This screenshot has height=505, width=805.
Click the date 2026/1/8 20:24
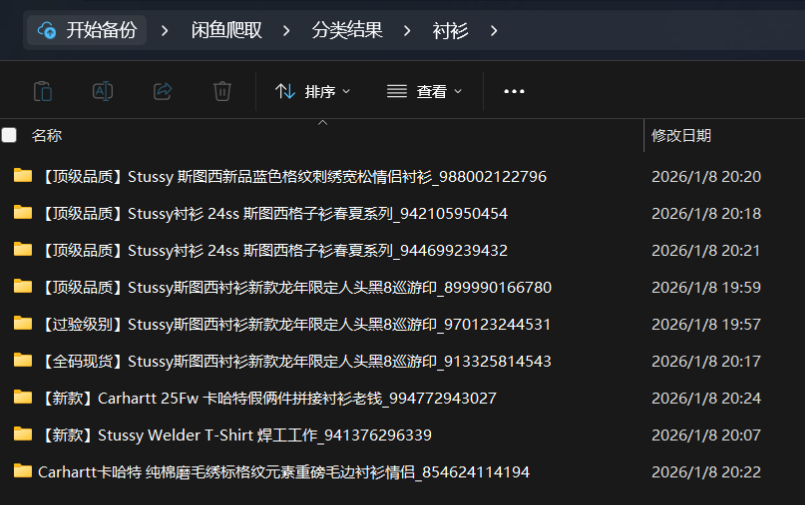tap(706, 398)
